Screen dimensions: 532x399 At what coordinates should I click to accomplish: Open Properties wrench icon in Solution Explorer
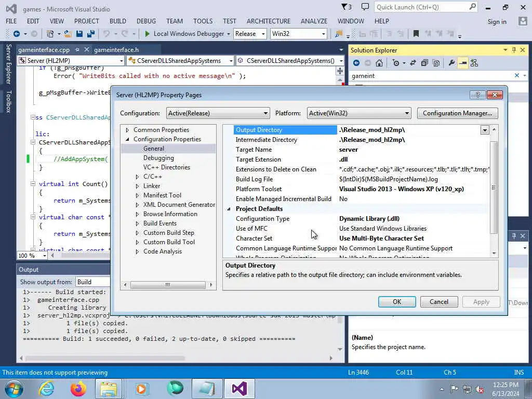[451, 63]
